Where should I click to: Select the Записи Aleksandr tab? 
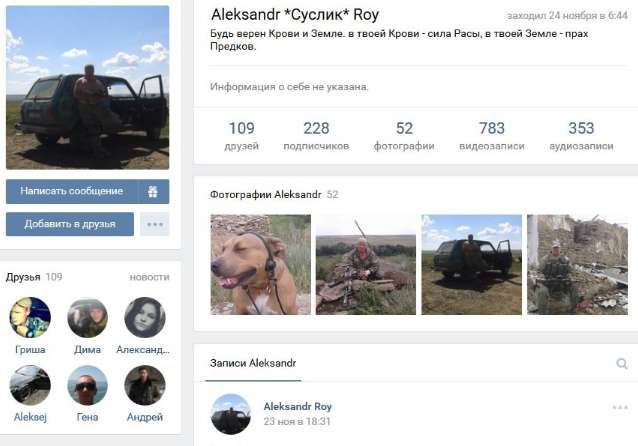pyautogui.click(x=253, y=363)
